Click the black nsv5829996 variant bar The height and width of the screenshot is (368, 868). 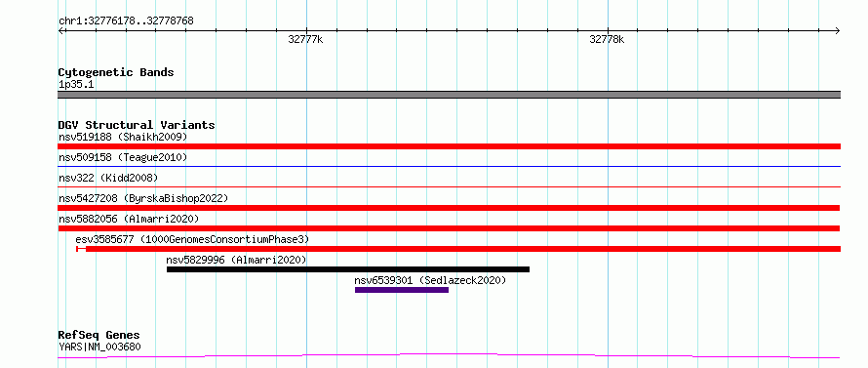(x=348, y=269)
